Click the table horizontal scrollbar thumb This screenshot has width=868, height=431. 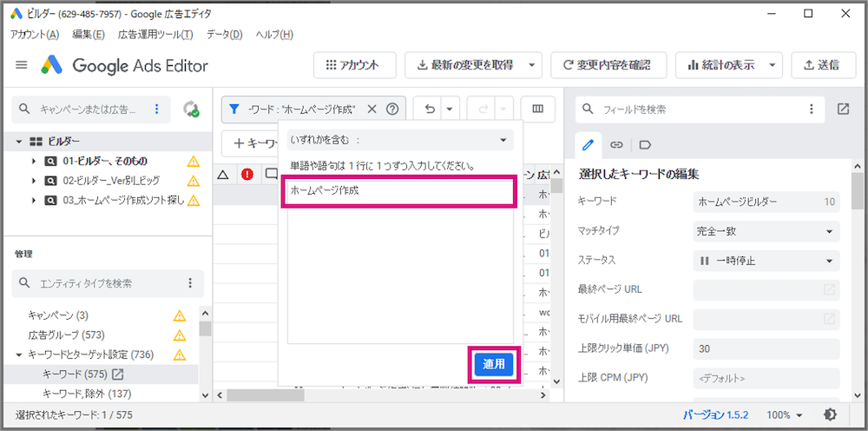click(x=265, y=395)
